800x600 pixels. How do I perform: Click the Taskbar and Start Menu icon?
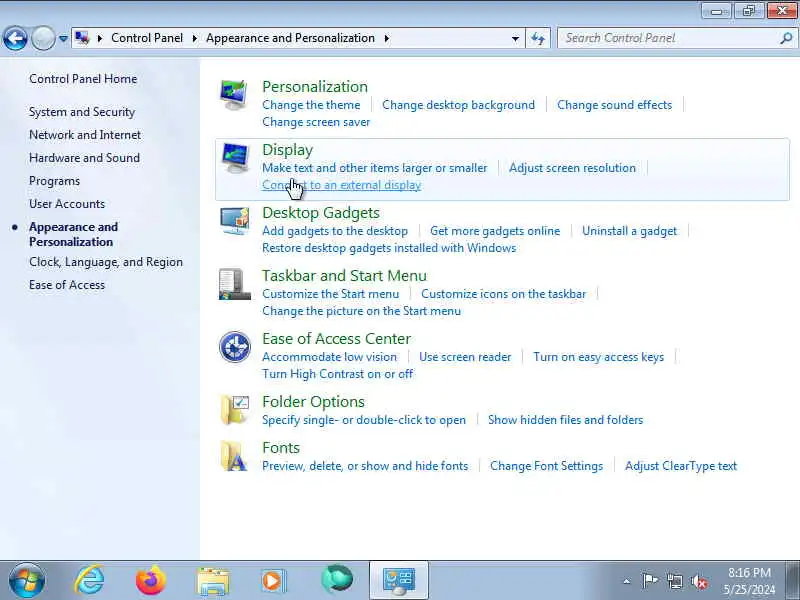tap(234, 284)
